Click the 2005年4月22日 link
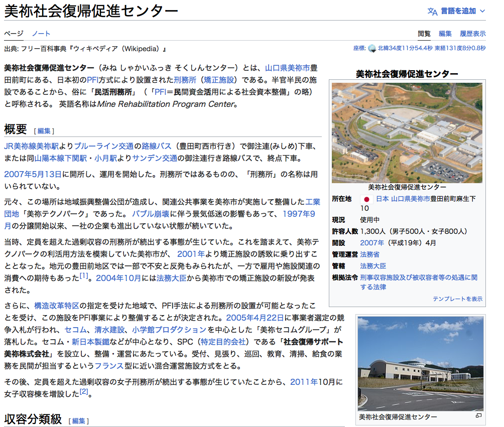 click(255, 318)
